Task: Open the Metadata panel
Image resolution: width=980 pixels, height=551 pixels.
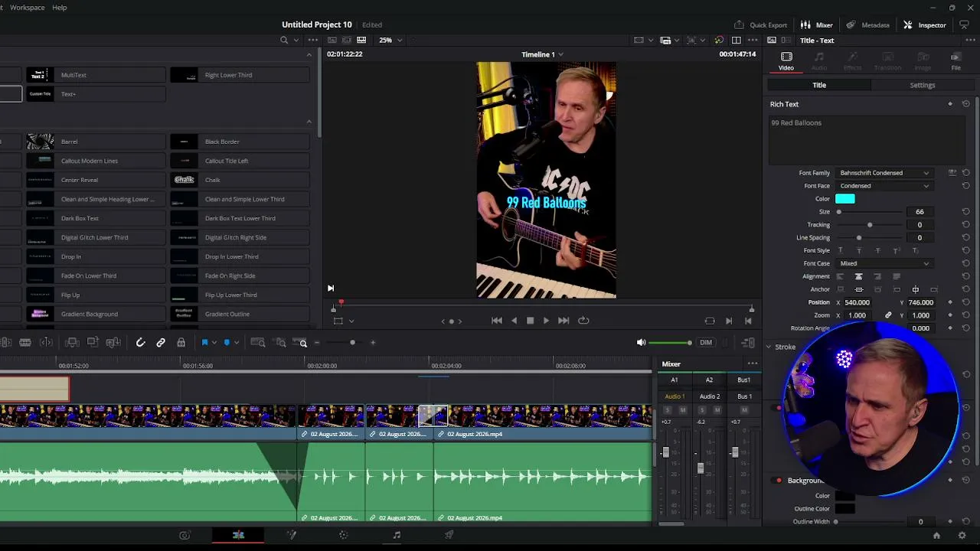Action: click(867, 24)
